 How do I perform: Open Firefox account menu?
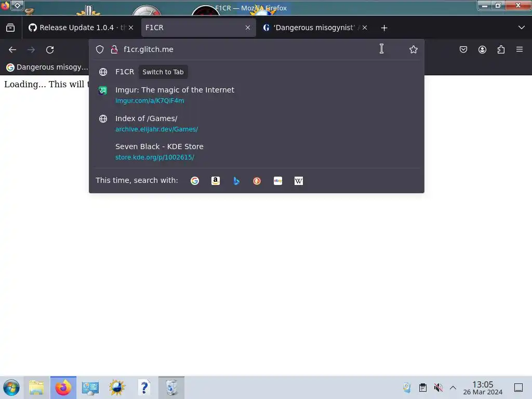pos(482,49)
